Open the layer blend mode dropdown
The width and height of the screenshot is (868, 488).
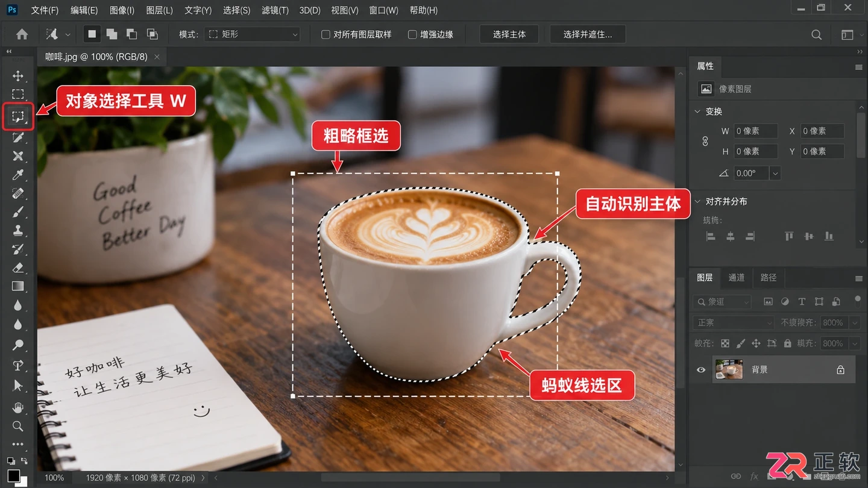[x=733, y=323]
